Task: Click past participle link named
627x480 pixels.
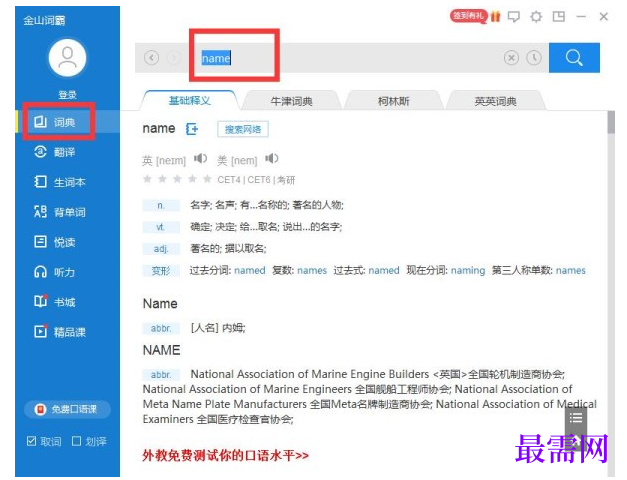Action: [250, 270]
